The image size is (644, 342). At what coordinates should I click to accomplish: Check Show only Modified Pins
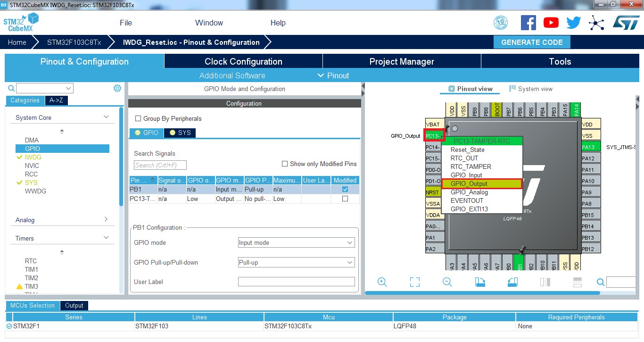click(285, 164)
